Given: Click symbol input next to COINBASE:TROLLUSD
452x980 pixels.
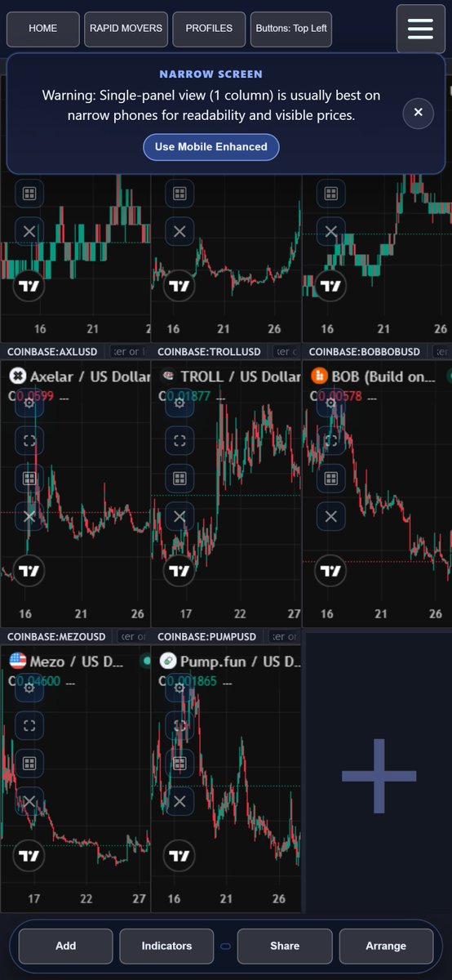Looking at the screenshot, I should tap(286, 352).
